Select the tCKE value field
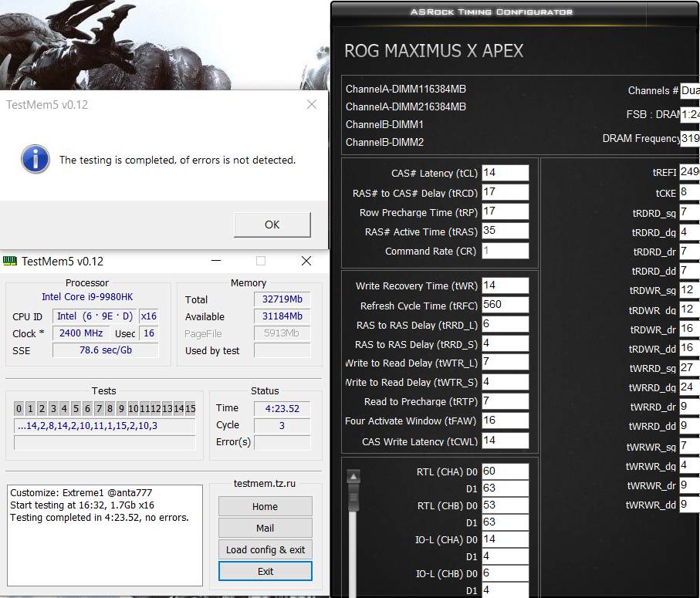700x598 pixels. tap(690, 192)
